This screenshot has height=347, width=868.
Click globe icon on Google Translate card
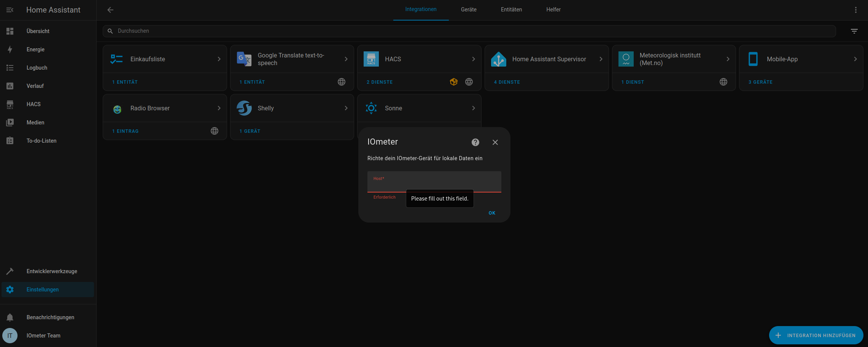click(x=342, y=82)
